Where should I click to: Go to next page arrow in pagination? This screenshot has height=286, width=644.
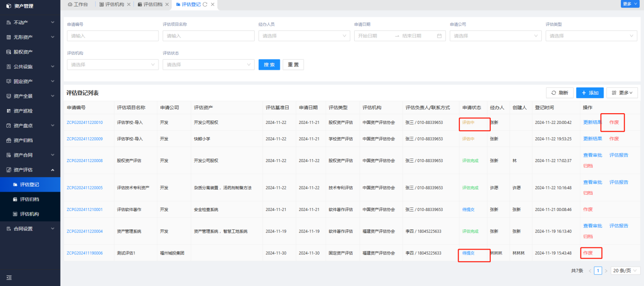pyautogui.click(x=606, y=271)
